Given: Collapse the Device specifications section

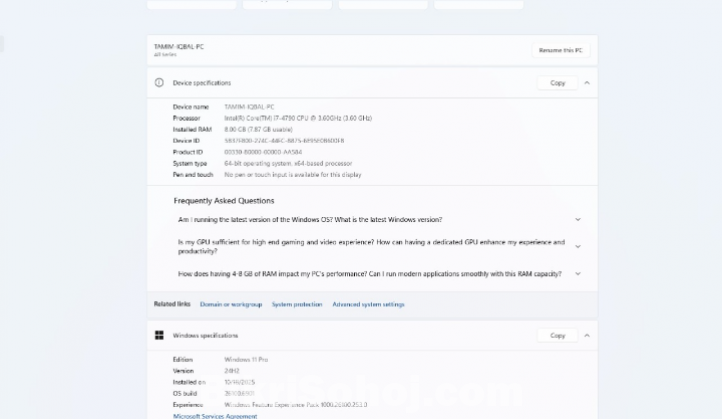Looking at the screenshot, I should 587,83.
